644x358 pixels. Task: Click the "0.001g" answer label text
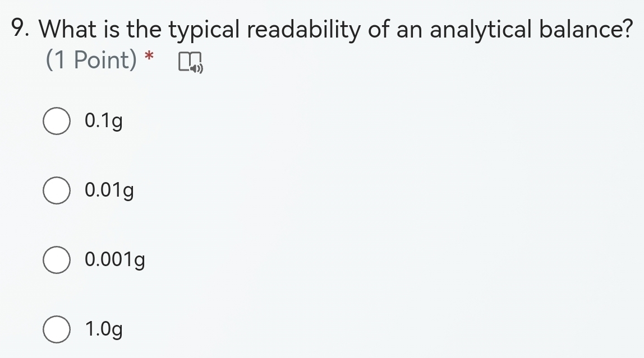pyautogui.click(x=115, y=260)
